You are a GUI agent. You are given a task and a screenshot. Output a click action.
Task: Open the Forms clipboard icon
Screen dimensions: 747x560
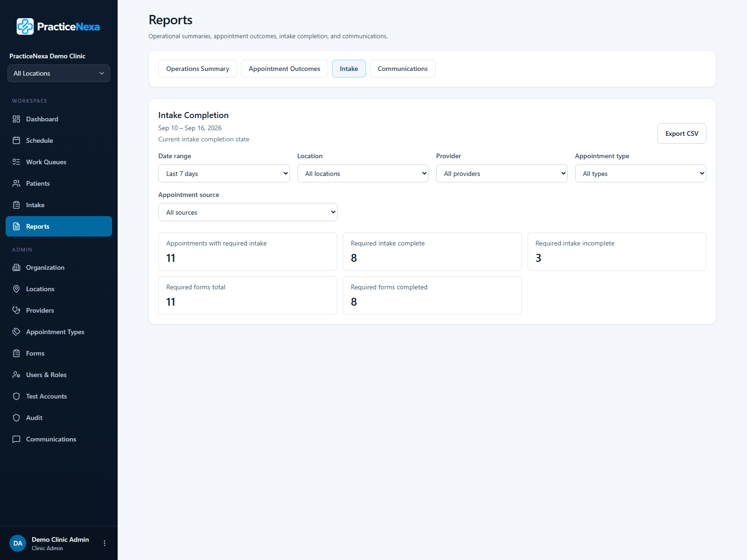pos(16,353)
